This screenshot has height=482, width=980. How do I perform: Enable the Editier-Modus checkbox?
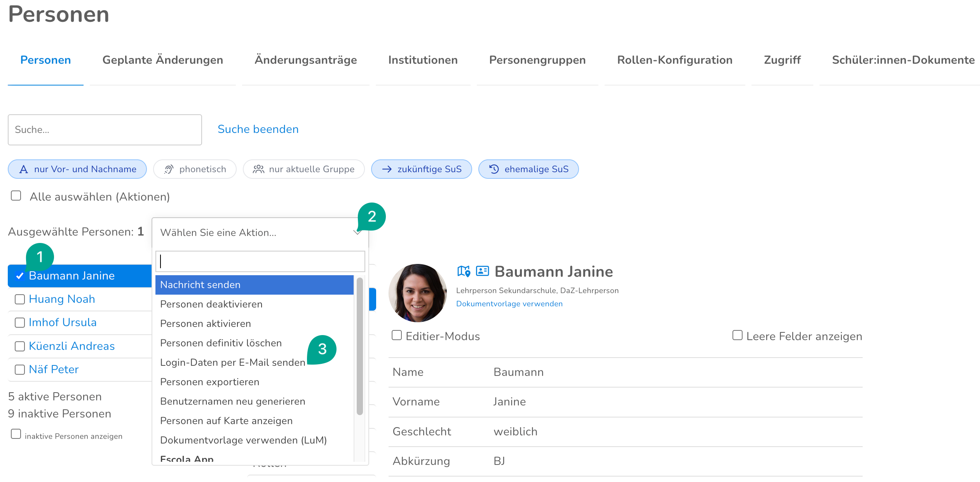pos(397,335)
